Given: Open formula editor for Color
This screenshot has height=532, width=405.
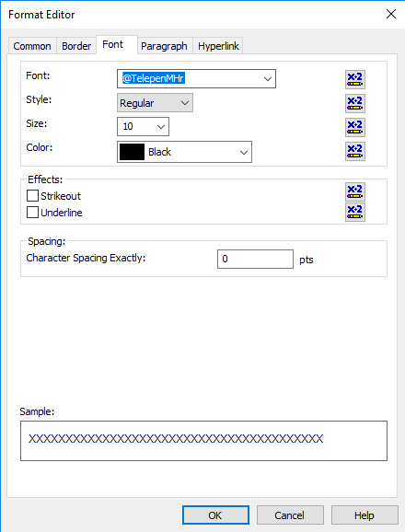Looking at the screenshot, I should click(355, 151).
